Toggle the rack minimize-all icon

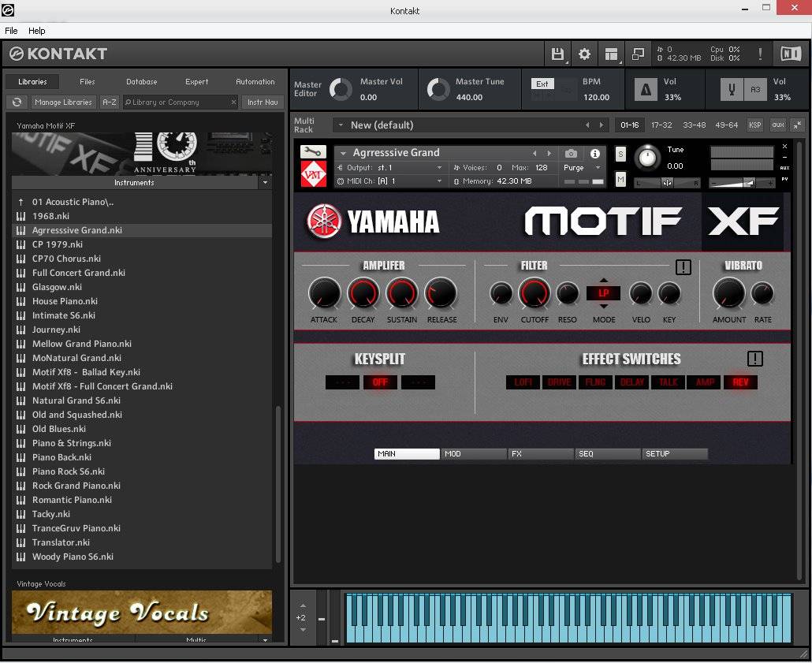pos(798,125)
